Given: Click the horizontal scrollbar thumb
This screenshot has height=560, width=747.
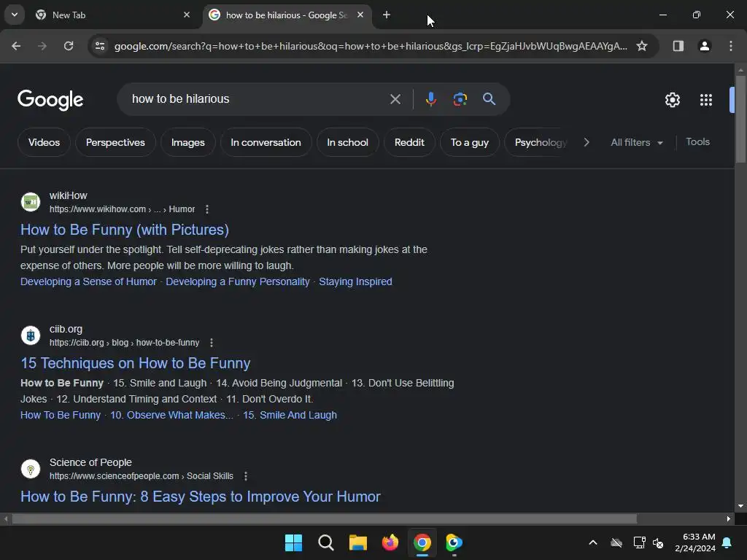Looking at the screenshot, I should [x=324, y=518].
